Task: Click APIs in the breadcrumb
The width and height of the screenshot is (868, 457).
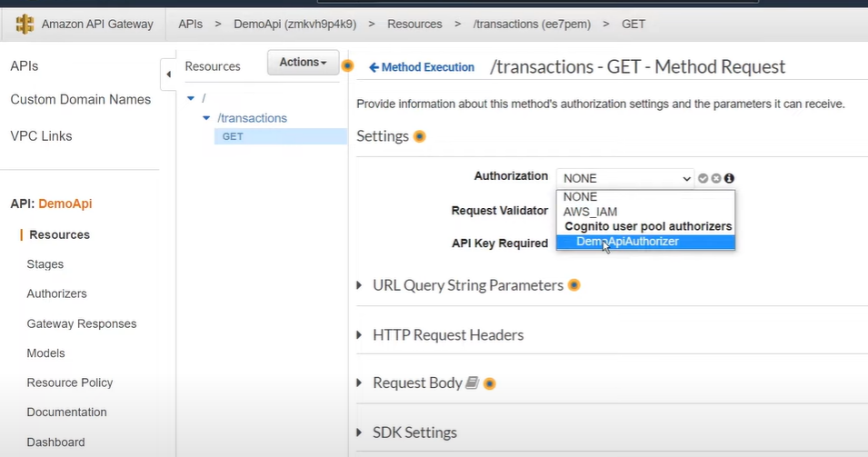Action: tap(191, 25)
